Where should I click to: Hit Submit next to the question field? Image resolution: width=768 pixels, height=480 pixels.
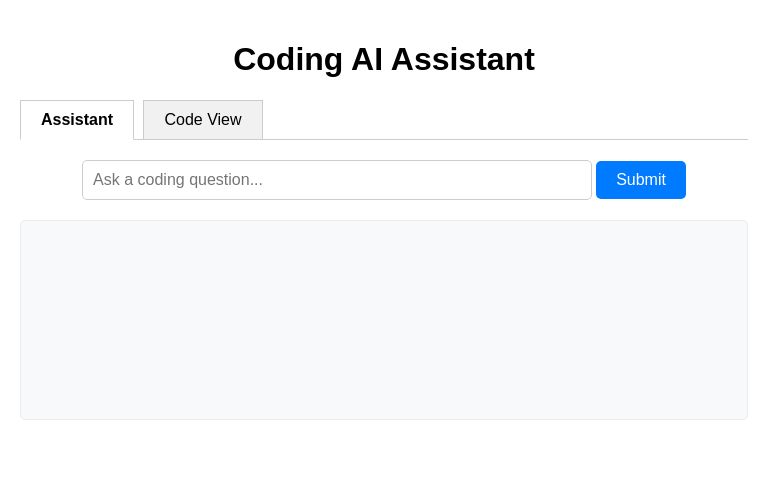click(641, 180)
